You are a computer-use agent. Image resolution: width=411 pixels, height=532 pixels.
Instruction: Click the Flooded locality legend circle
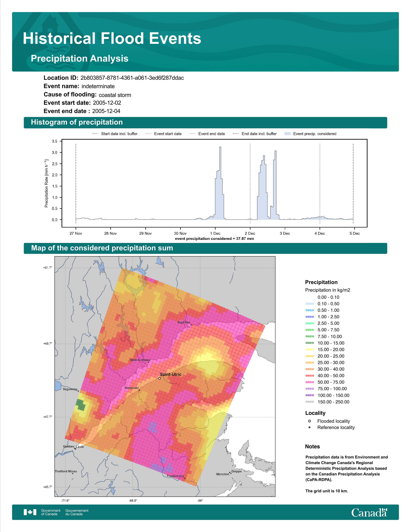tap(309, 421)
